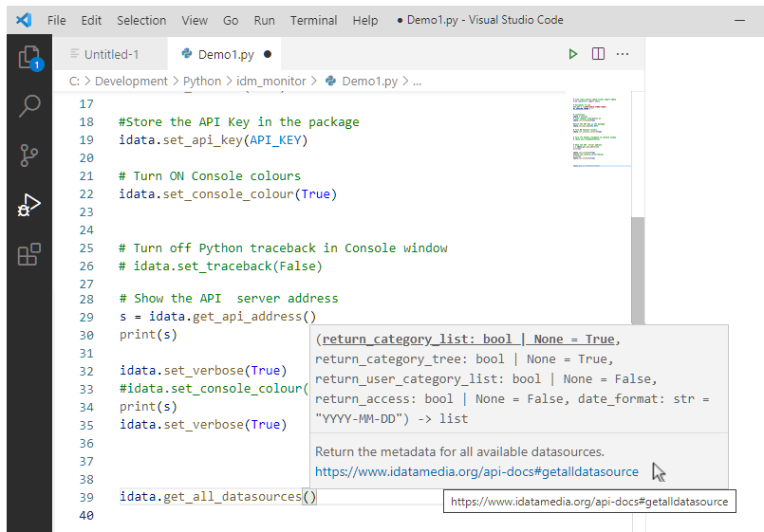Open the Explorer view in activity bar
Screen dimensions: 764x532
[29, 57]
